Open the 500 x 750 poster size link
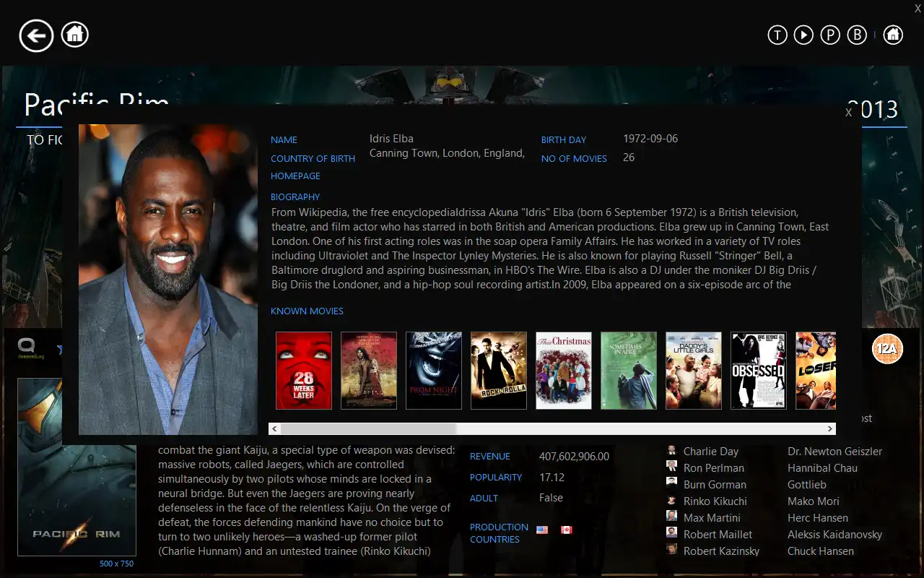 click(116, 564)
